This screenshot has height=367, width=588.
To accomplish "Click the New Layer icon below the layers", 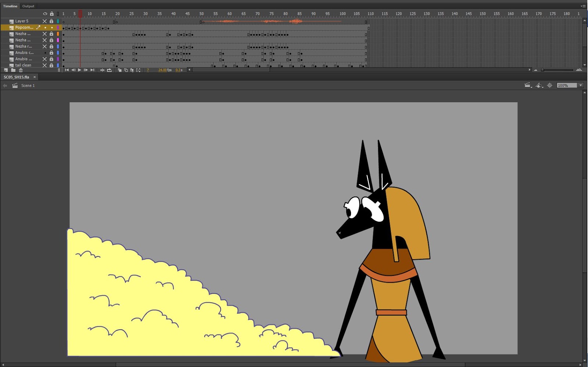I will (6, 70).
